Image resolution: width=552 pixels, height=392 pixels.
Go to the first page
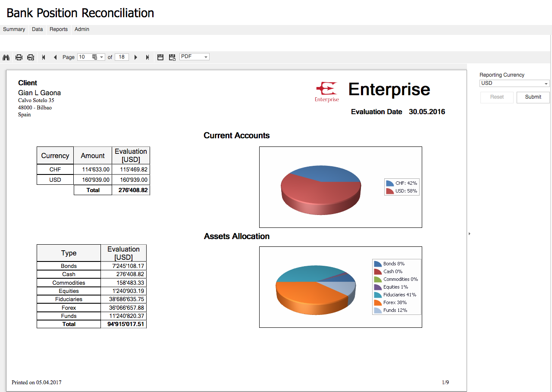click(44, 57)
